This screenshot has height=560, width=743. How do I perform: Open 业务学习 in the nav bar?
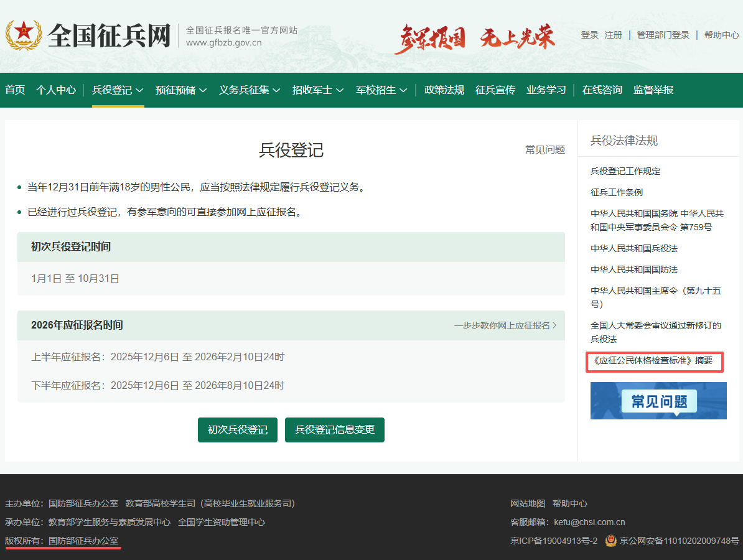pos(546,90)
